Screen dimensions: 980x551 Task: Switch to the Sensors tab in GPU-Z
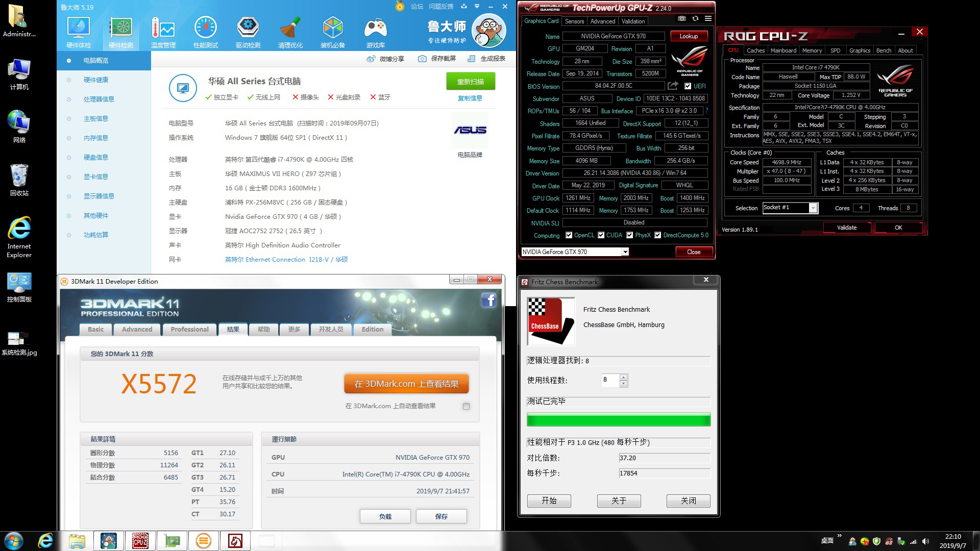pos(574,21)
